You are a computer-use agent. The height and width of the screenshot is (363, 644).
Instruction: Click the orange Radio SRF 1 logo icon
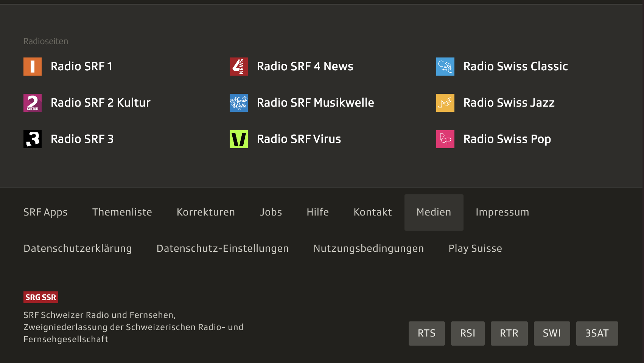(x=33, y=67)
